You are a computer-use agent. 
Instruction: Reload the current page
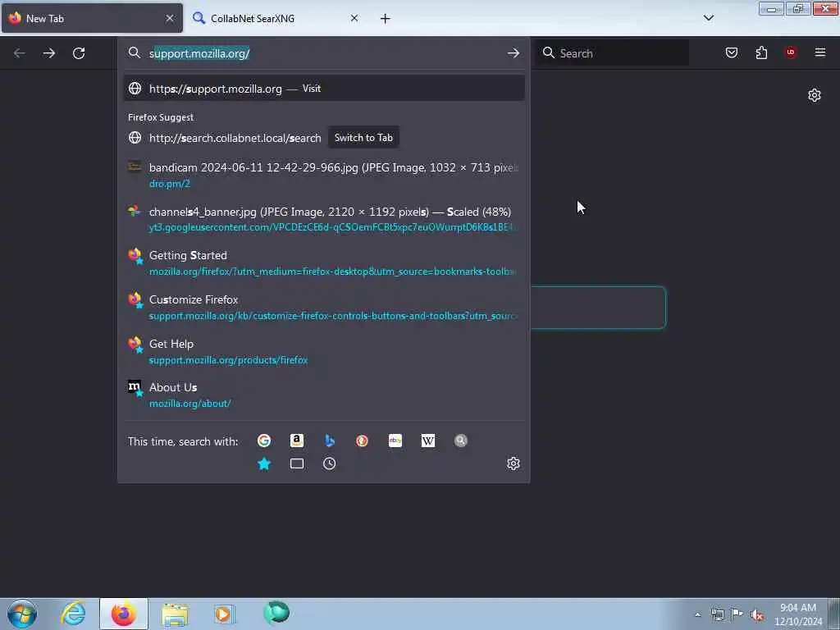(x=79, y=53)
